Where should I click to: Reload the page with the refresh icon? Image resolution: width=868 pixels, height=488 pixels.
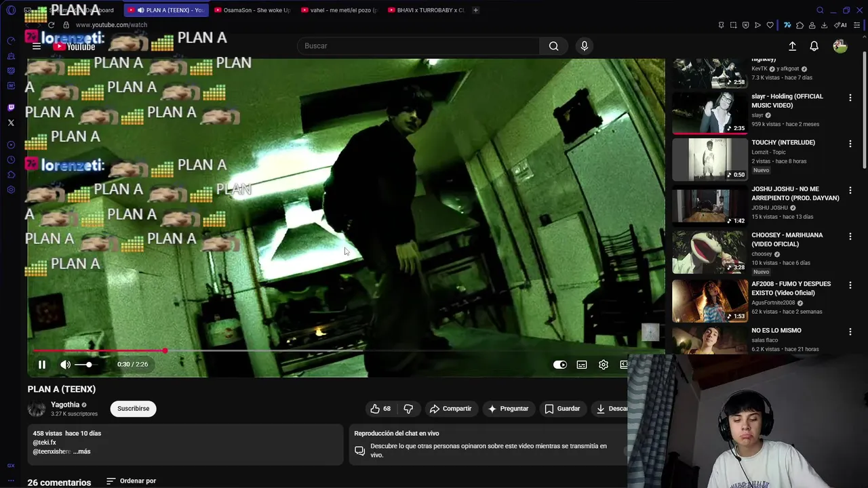click(51, 25)
